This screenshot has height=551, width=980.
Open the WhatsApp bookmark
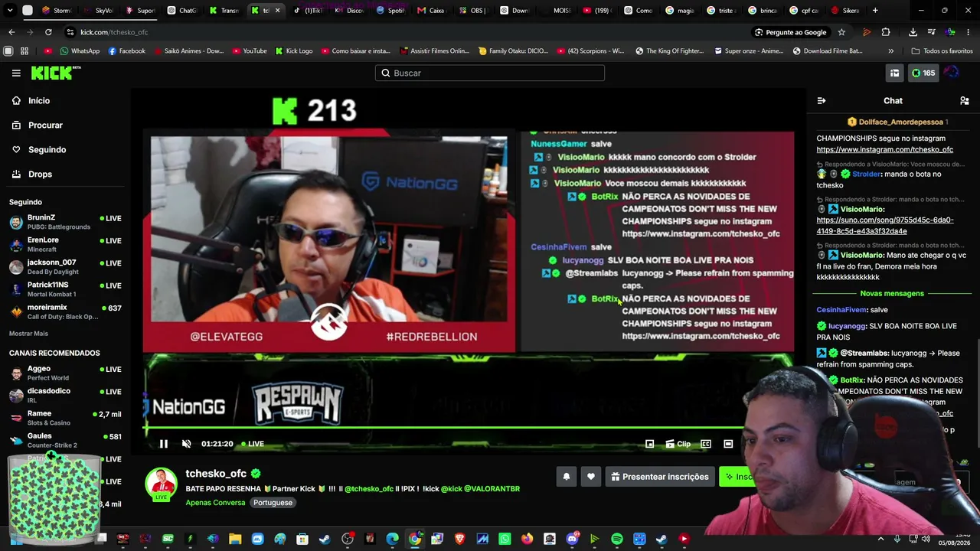(x=80, y=51)
